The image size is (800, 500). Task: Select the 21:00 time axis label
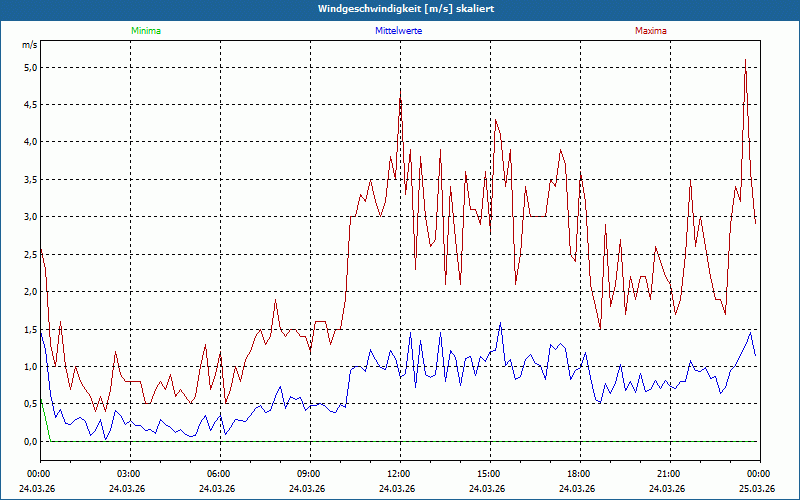(x=669, y=474)
